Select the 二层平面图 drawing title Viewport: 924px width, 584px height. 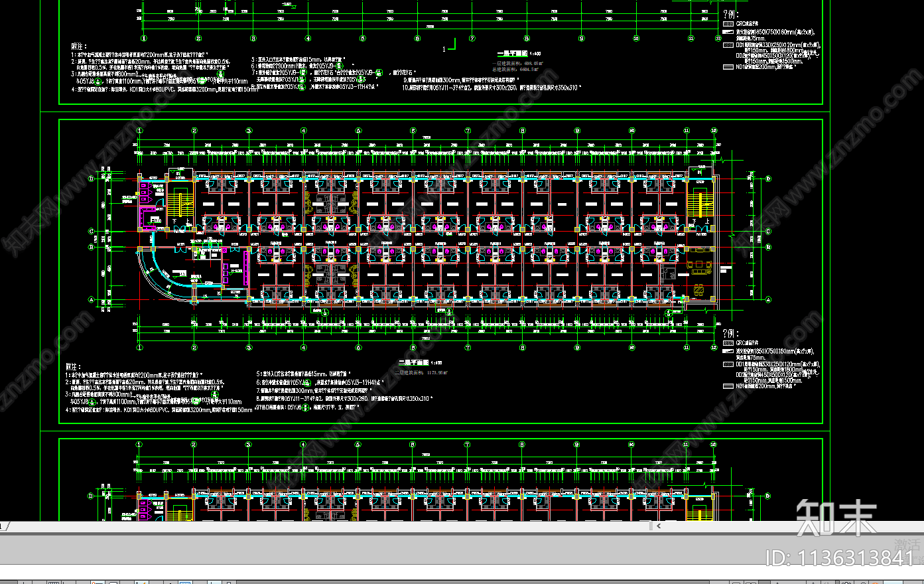[x=413, y=363]
